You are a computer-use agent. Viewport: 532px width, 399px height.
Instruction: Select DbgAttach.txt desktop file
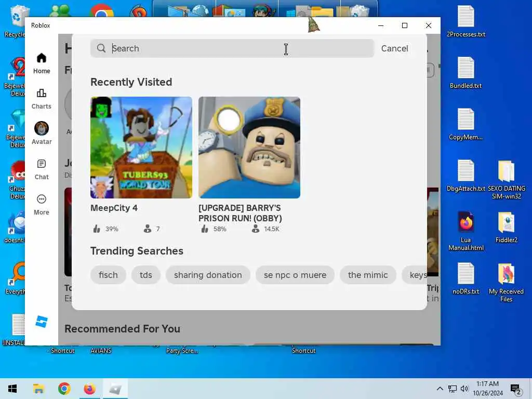[466, 176]
